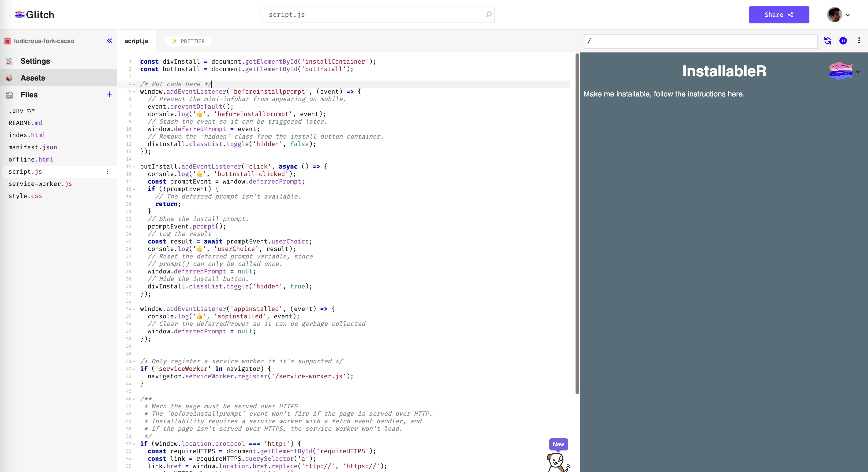The width and height of the screenshot is (868, 472).
Task: Open service-worker.js file
Action: [x=40, y=184]
